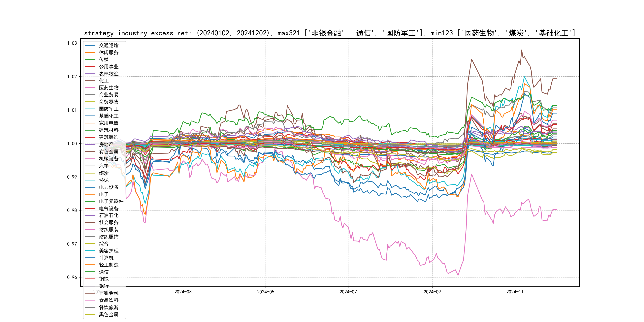Click the 通信 legend entry
This screenshot has height=322, width=644.
[104, 272]
